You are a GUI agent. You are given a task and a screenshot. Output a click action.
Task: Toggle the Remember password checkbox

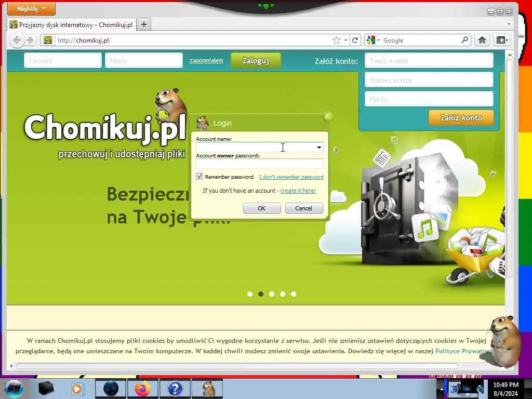(x=199, y=177)
